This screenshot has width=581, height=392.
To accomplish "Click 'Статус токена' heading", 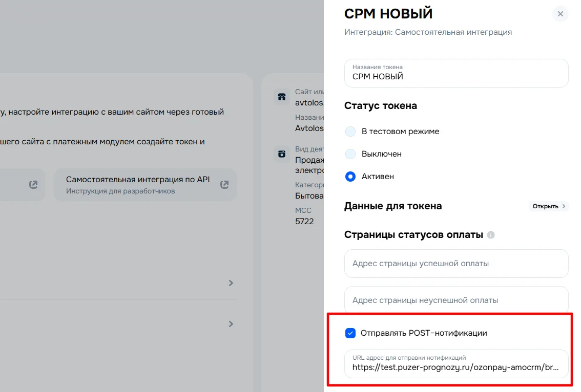I will pos(381,106).
